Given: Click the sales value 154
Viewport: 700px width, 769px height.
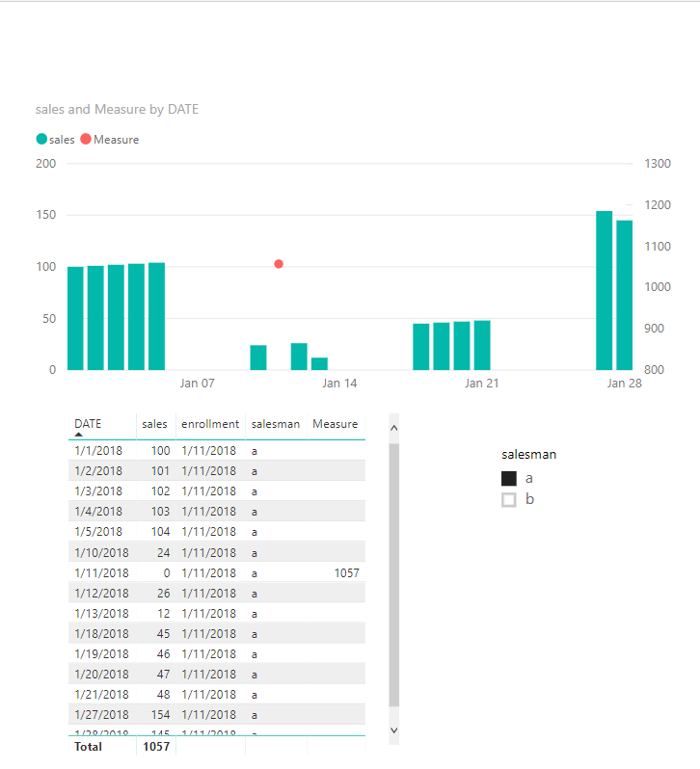Looking at the screenshot, I should click(x=160, y=715).
